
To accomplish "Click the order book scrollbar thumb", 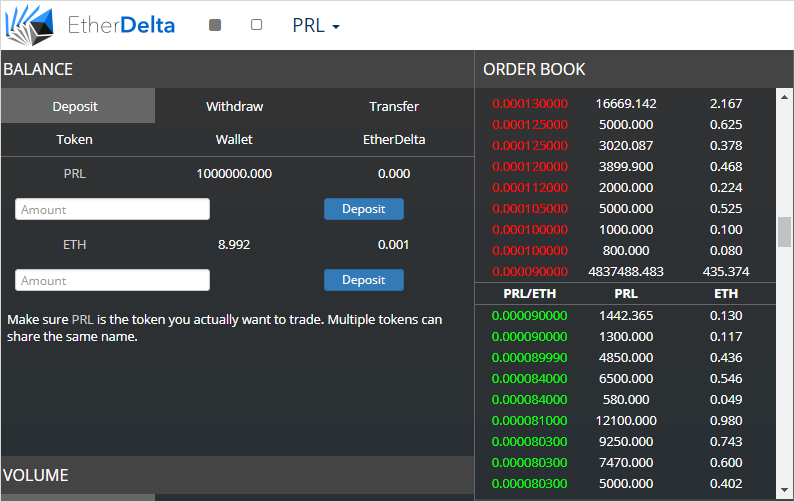I will coord(784,232).
